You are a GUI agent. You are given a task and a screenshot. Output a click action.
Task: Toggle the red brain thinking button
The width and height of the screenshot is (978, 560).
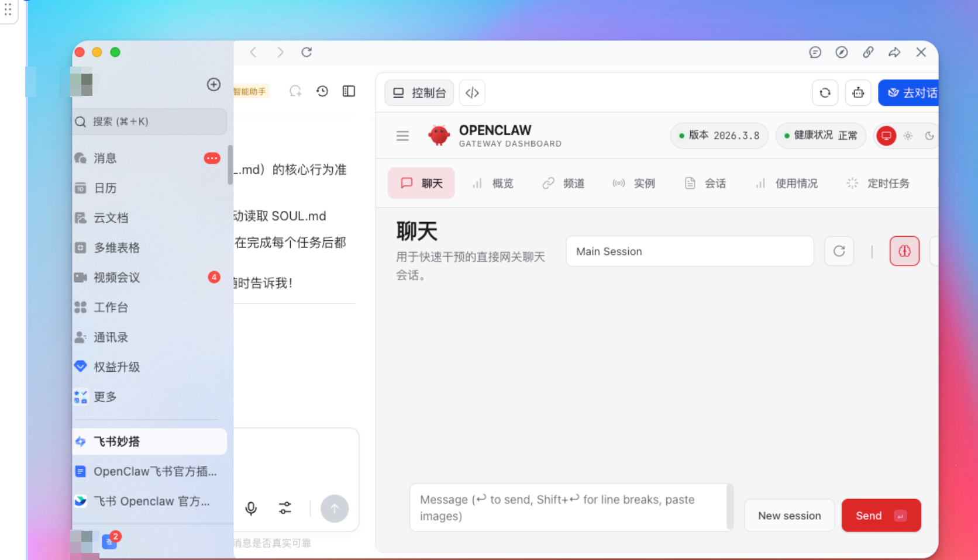[904, 251]
